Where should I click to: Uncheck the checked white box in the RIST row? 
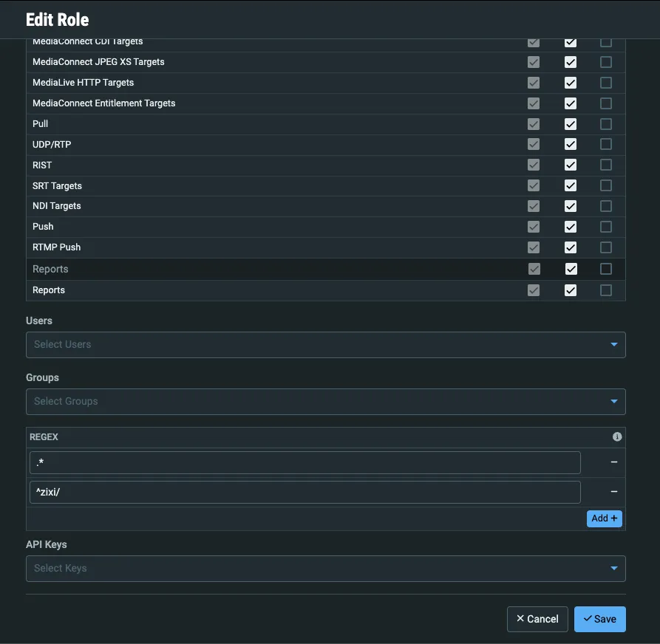571,165
